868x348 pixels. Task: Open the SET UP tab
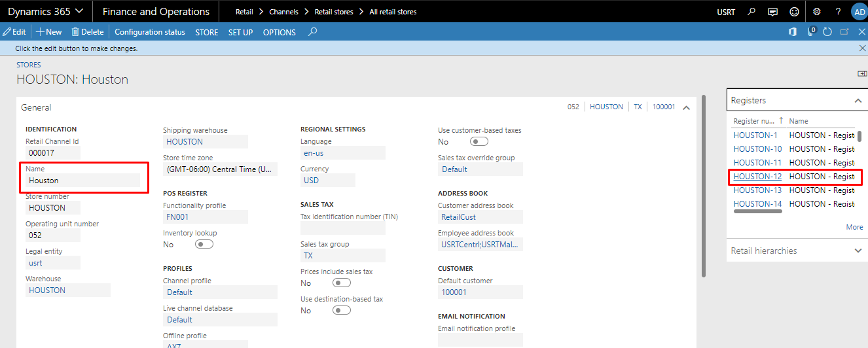(240, 32)
